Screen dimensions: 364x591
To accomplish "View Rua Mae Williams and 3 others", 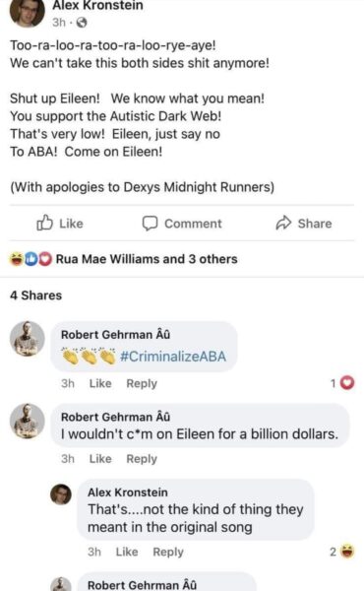I will tap(147, 259).
